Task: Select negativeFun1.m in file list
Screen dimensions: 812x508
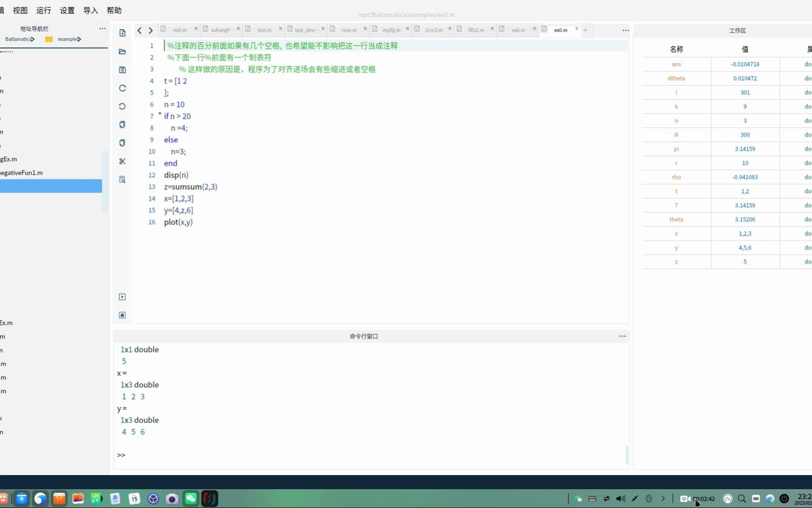Action: 21,173
